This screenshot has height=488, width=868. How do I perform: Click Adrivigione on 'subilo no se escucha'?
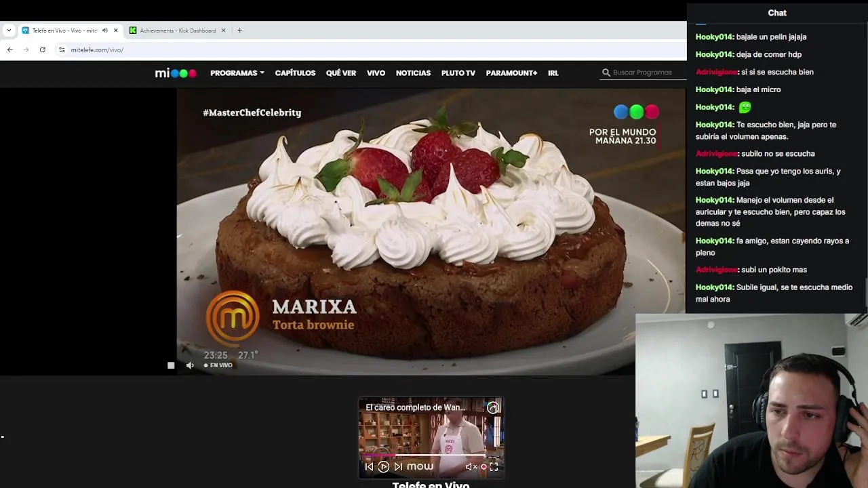click(717, 154)
